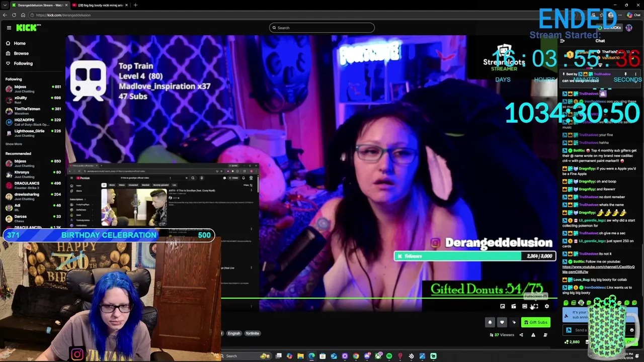
Task: Open bbjess channel in Following list
Action: point(33,88)
